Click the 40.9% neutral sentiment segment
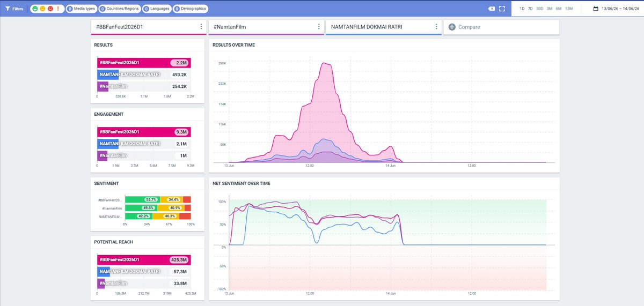Viewport: 644px width, 306px height. coord(171,208)
